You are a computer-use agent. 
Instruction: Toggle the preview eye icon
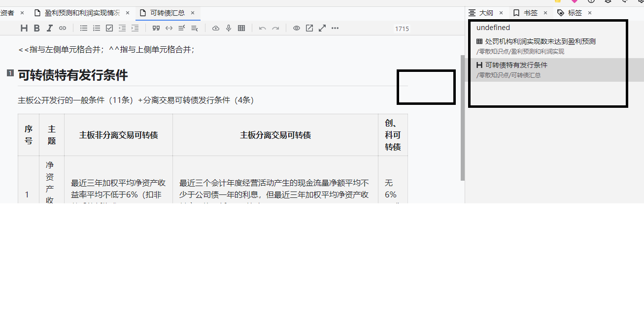pyautogui.click(x=296, y=28)
